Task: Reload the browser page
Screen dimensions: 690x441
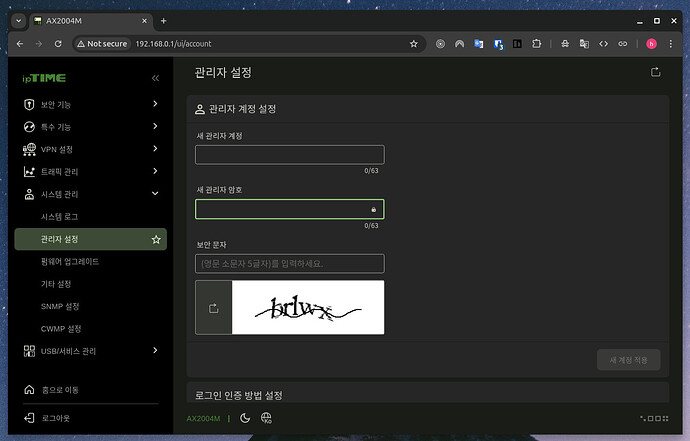Action: point(58,44)
